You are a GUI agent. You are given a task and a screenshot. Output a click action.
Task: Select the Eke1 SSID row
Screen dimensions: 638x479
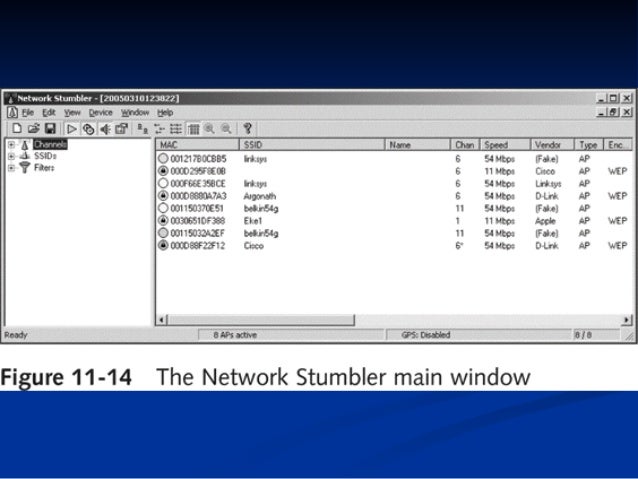pos(394,221)
